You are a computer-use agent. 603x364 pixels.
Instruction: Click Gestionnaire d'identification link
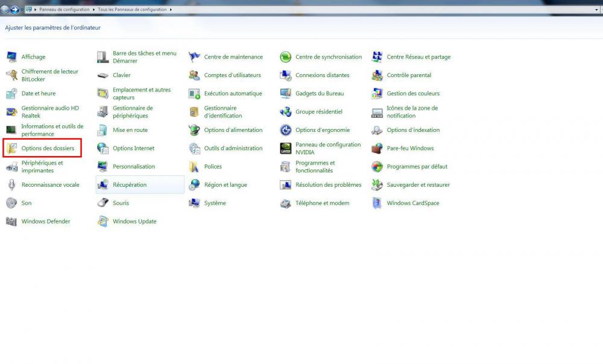pyautogui.click(x=223, y=112)
